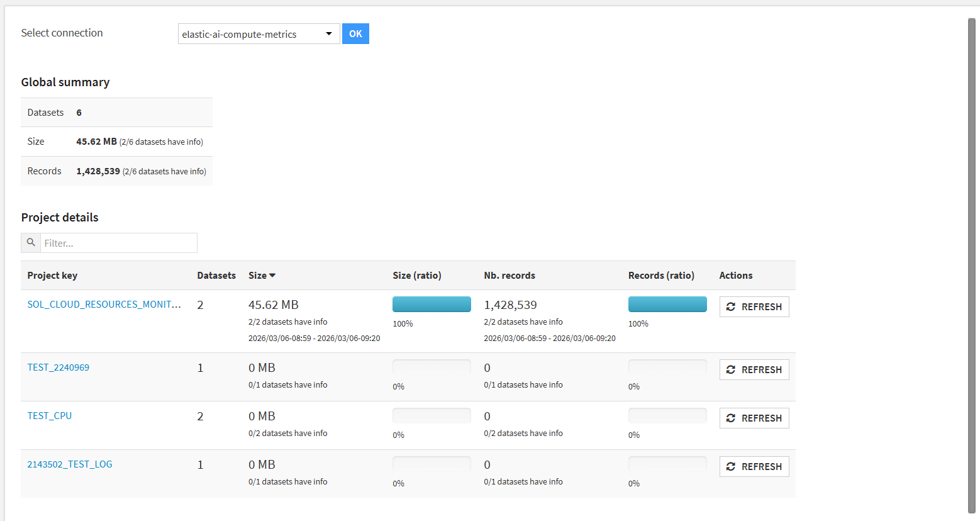The image size is (980, 521).
Task: Refresh the TEST_CPU project row
Action: (x=754, y=418)
